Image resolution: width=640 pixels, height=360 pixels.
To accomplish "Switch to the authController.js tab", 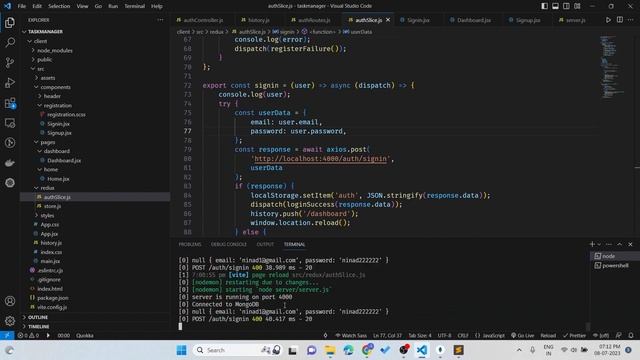I will click(203, 20).
